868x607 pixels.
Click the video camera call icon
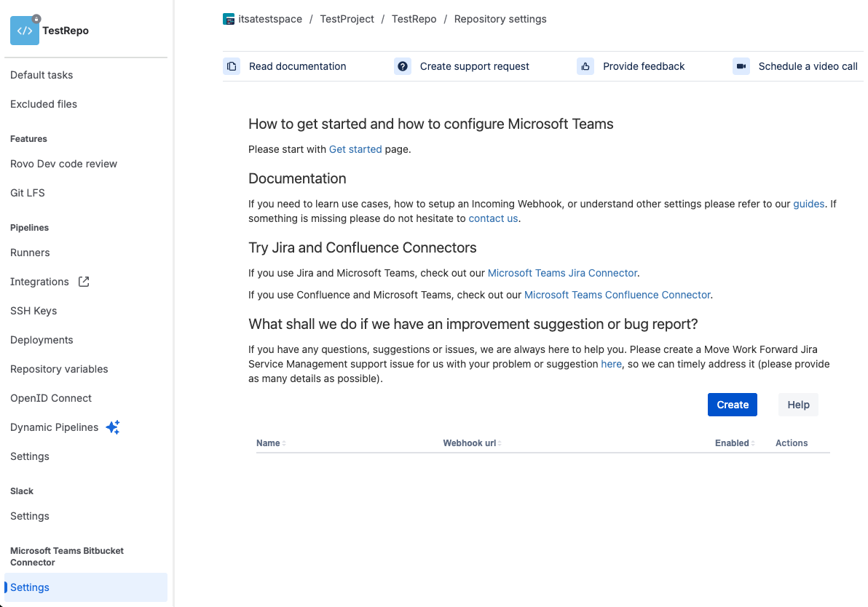741,66
